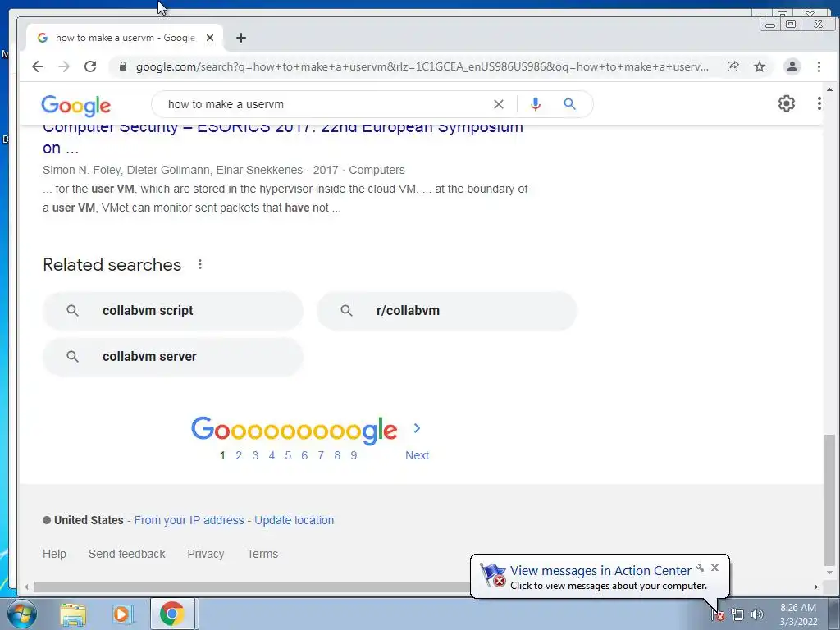The width and height of the screenshot is (840, 630).
Task: Open Chrome three-dot menu
Action: 819,66
